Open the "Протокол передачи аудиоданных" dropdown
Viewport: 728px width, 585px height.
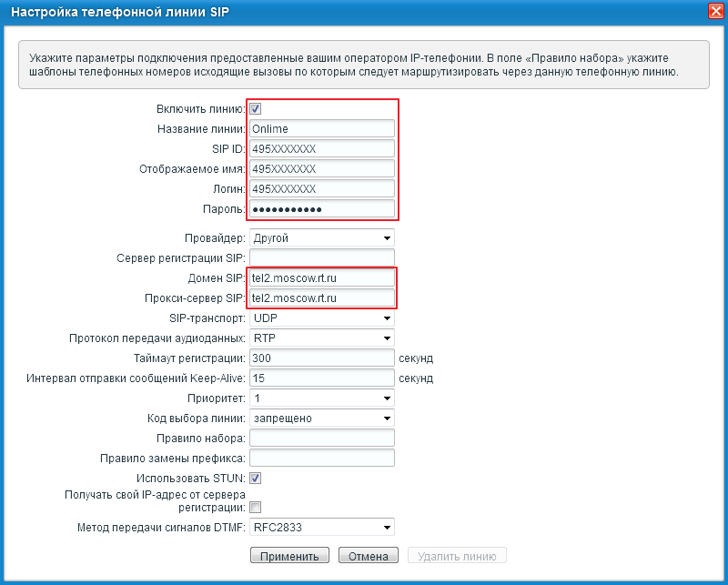tap(321, 338)
